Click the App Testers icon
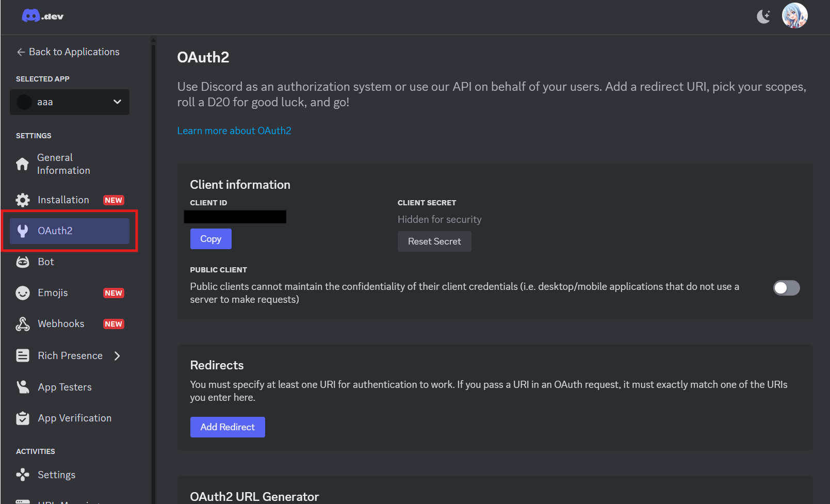This screenshot has height=504, width=830. click(x=23, y=387)
